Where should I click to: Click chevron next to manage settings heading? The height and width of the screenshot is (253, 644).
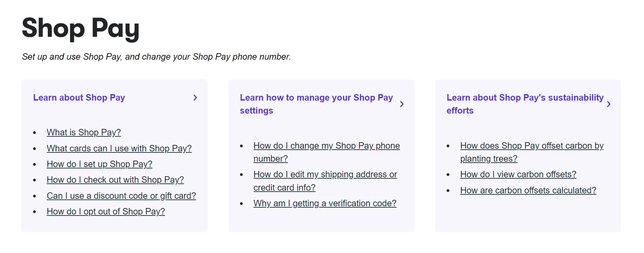[x=402, y=104]
